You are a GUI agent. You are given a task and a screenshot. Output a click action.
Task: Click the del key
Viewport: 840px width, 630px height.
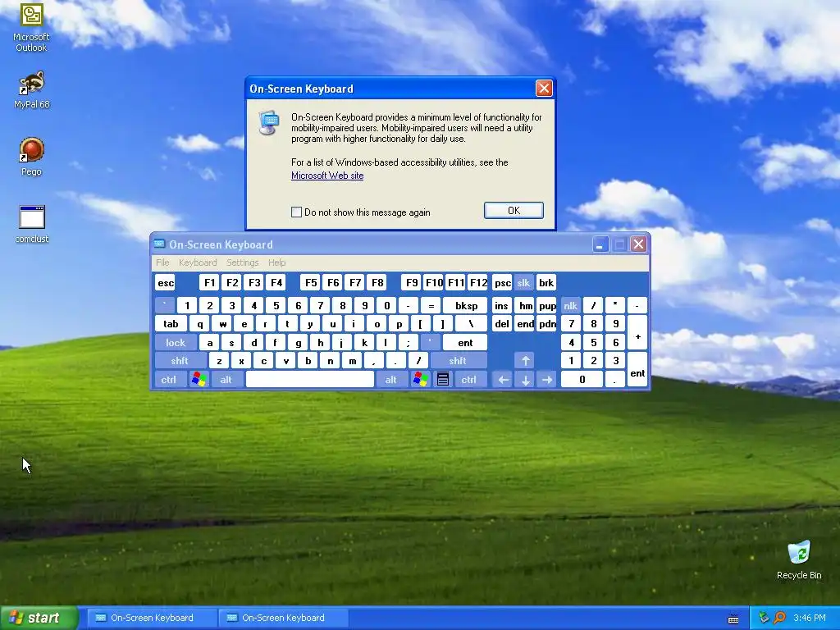tap(501, 323)
